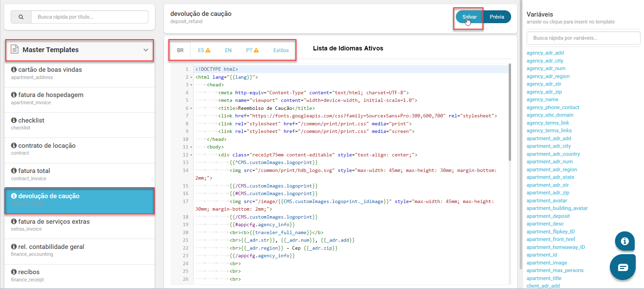The width and height of the screenshot is (644, 289).
Task: Insert the apartment_homeaway_ID variable
Action: (556, 247)
